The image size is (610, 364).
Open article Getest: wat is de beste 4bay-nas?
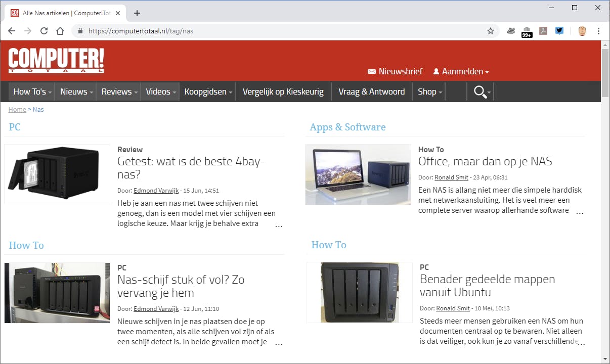tap(191, 168)
